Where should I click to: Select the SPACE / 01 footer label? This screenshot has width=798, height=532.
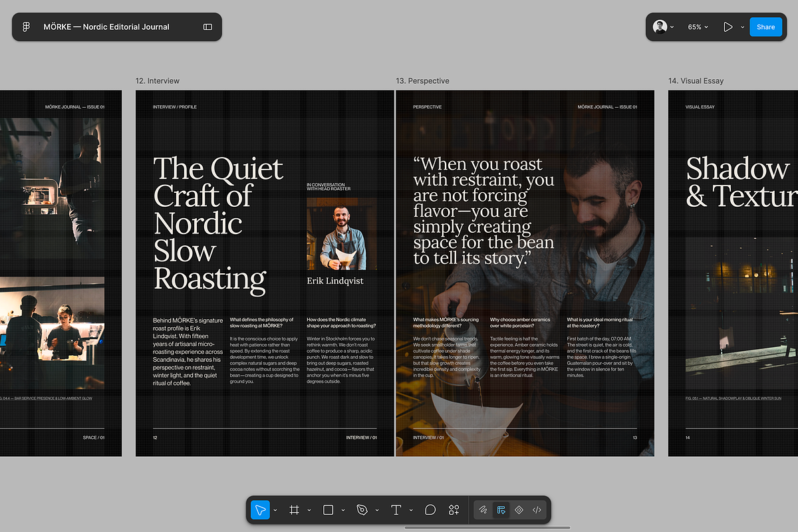[94, 438]
